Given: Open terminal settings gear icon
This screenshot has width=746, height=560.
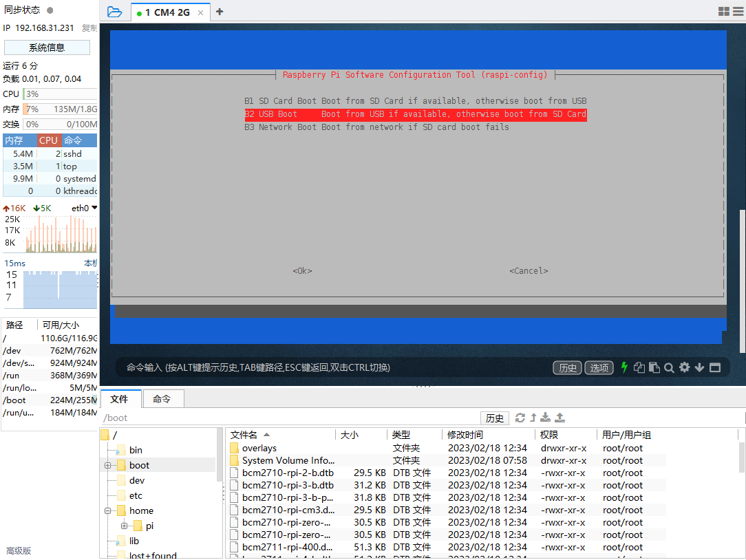Looking at the screenshot, I should tap(684, 367).
